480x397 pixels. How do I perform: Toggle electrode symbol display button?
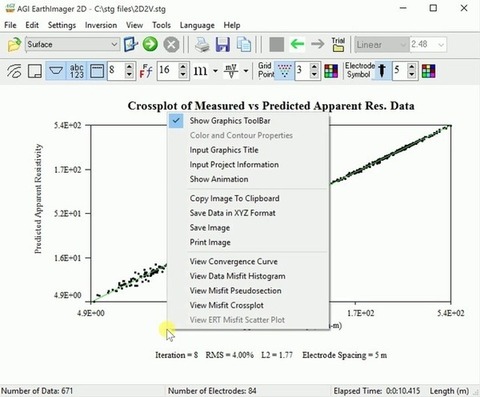tap(382, 71)
